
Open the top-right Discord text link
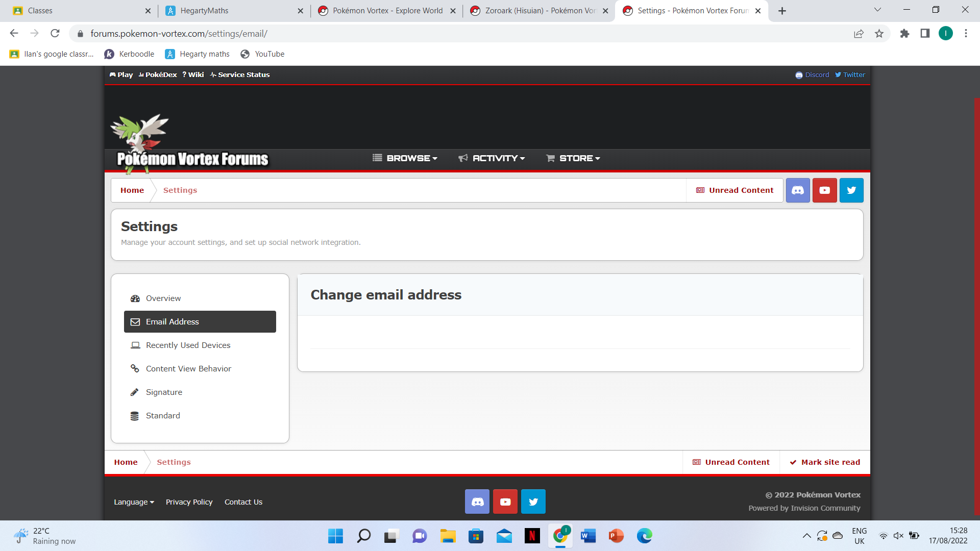tap(812, 74)
